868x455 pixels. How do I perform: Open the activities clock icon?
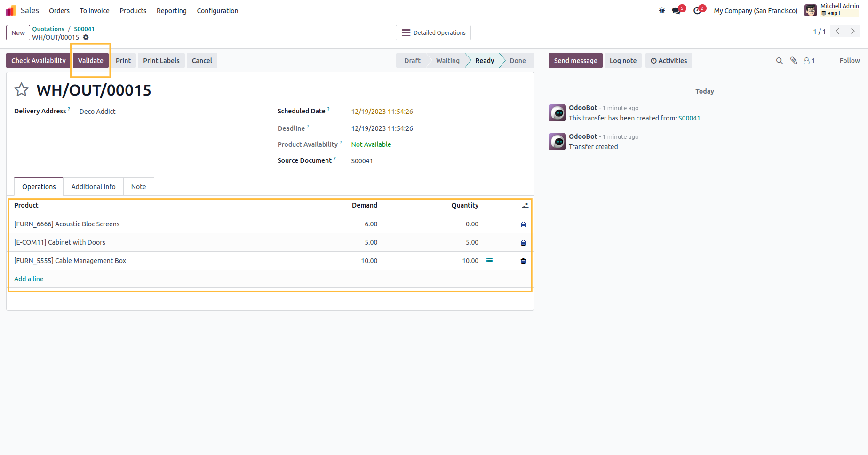coord(697,10)
